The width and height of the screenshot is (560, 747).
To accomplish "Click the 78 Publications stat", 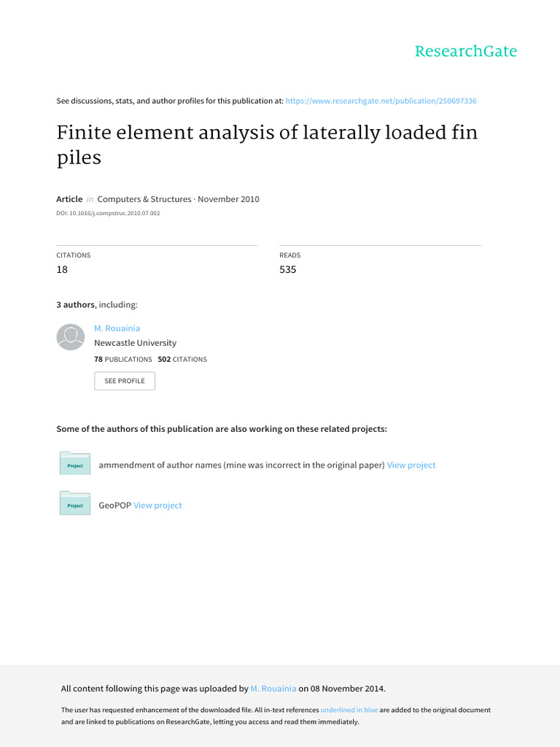I will click(123, 359).
